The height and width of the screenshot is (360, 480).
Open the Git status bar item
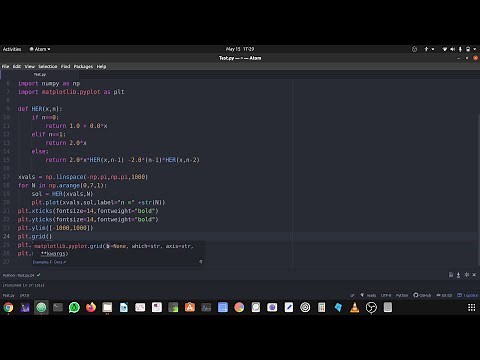(x=444, y=295)
